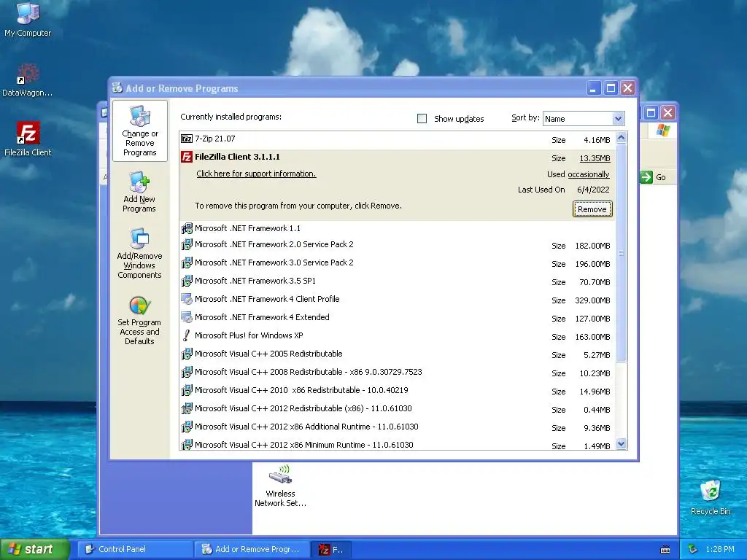
Task: Click the Visual C++ 2012 Additional Runtime icon
Action: coord(187,427)
